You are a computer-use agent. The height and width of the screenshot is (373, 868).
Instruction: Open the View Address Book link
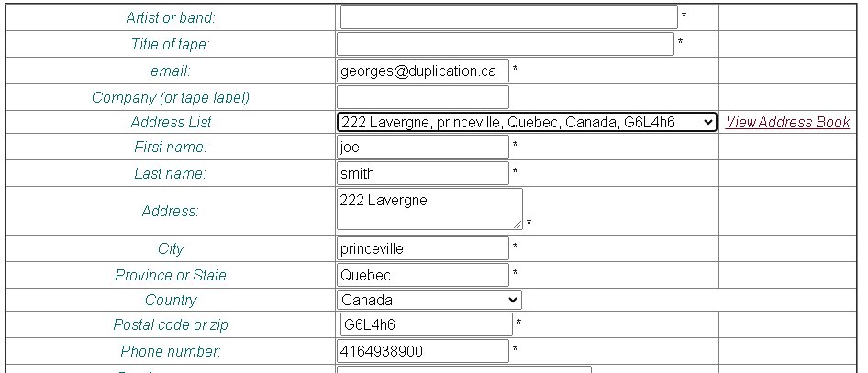pyautogui.click(x=787, y=122)
